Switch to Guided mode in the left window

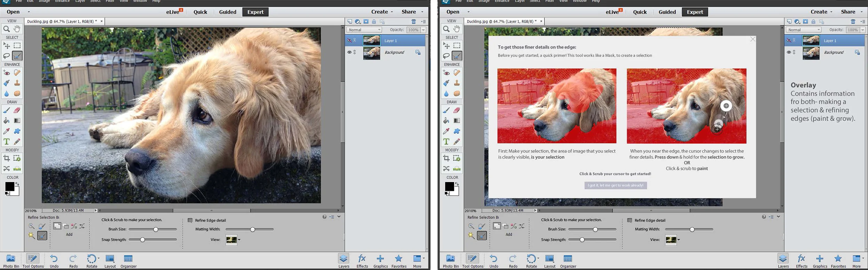click(x=228, y=12)
